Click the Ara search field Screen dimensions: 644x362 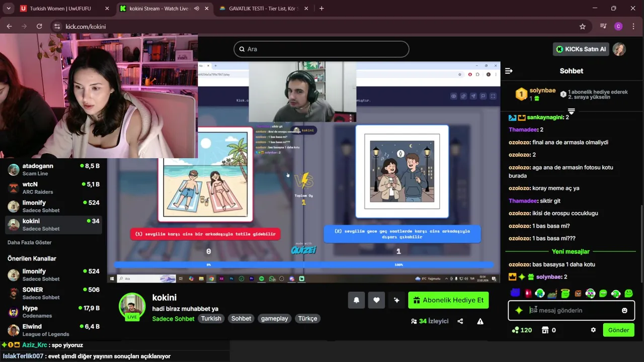321,49
